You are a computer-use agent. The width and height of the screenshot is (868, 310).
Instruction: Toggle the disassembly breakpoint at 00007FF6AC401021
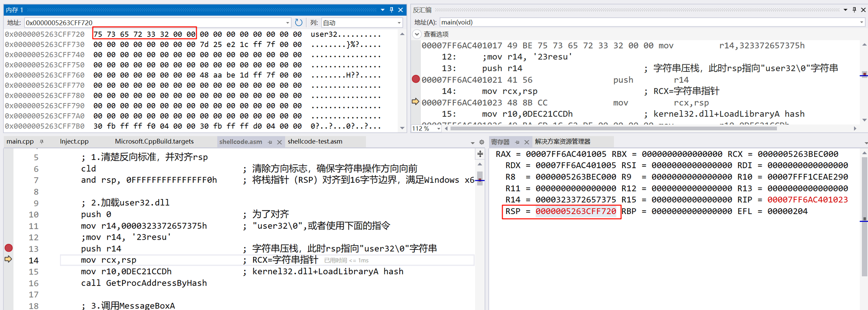(x=416, y=79)
